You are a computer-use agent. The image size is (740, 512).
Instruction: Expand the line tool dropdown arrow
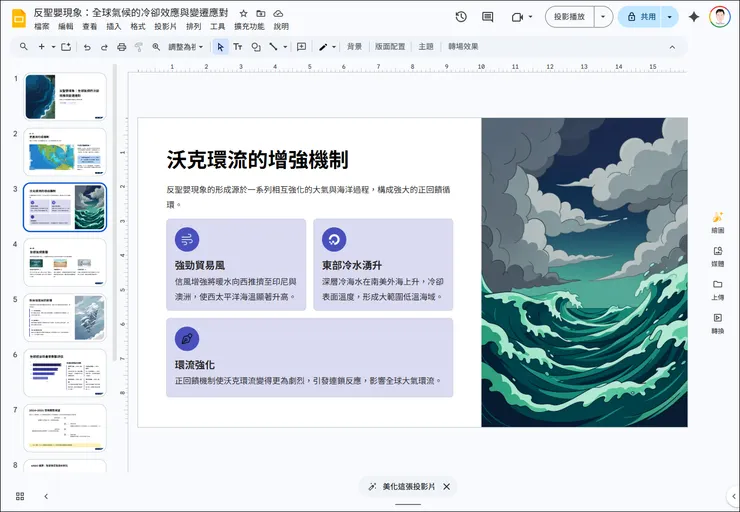coord(285,47)
